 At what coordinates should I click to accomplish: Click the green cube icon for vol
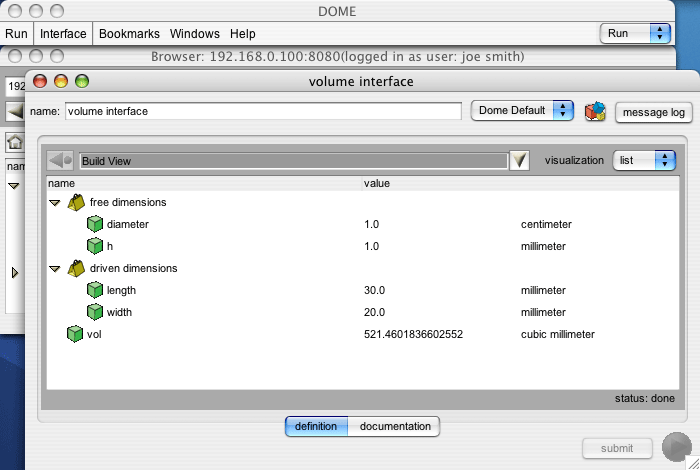[x=75, y=334]
